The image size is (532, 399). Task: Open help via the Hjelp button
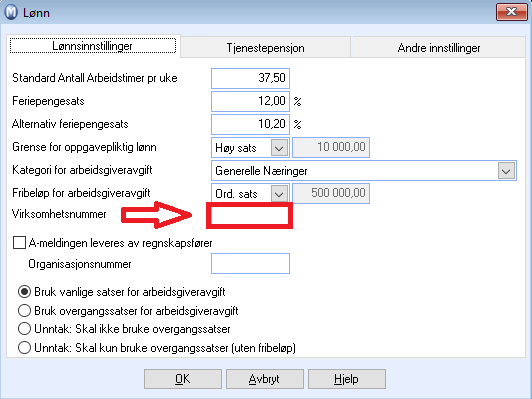[346, 379]
